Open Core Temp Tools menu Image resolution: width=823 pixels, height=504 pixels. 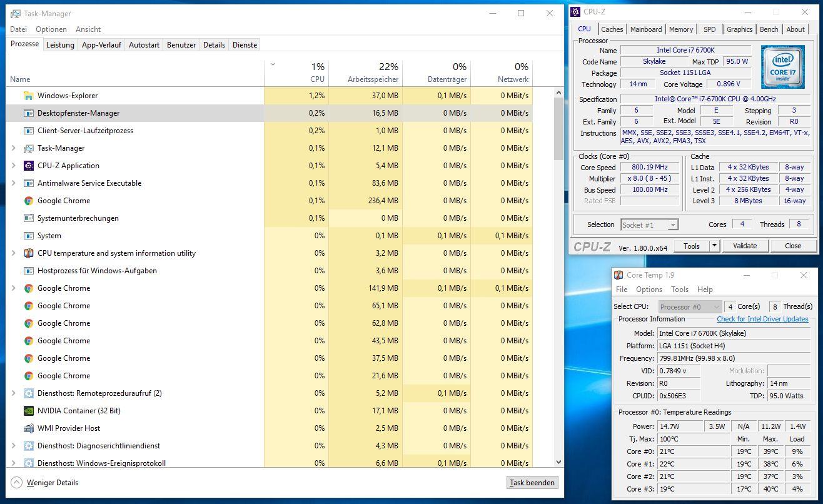(x=680, y=290)
